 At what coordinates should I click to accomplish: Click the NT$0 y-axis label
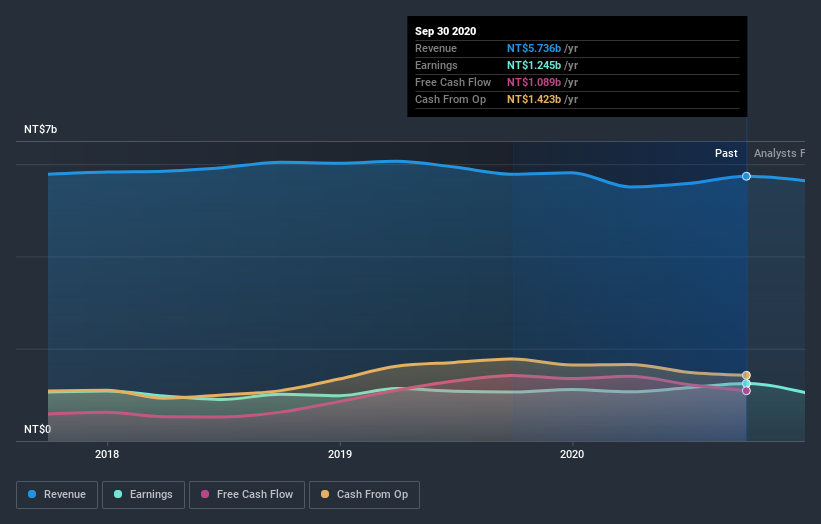pos(37,429)
